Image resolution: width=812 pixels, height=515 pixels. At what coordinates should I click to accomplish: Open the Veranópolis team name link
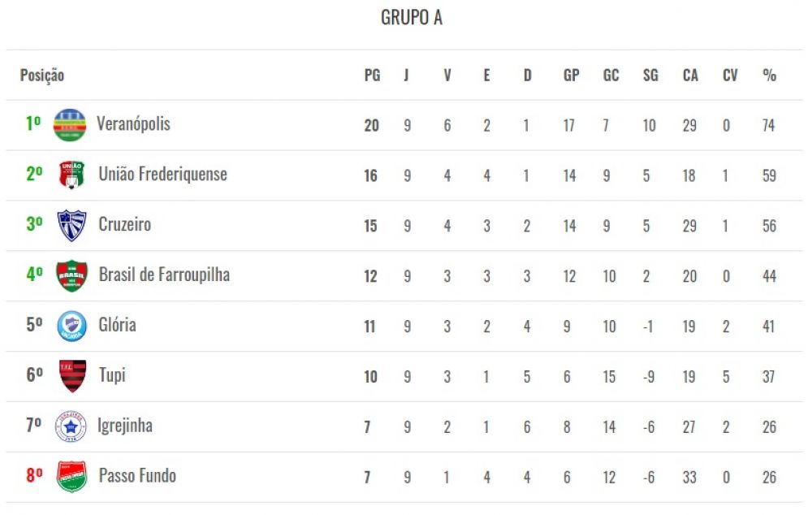pos(134,124)
